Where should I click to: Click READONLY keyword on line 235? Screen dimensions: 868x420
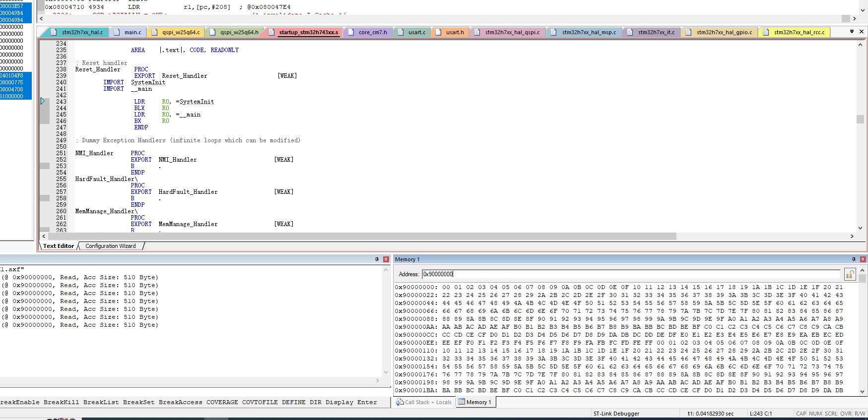pyautogui.click(x=224, y=50)
